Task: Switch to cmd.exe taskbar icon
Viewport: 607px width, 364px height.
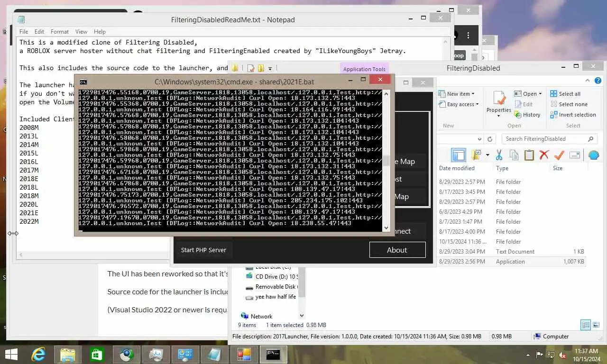Action: point(273,355)
